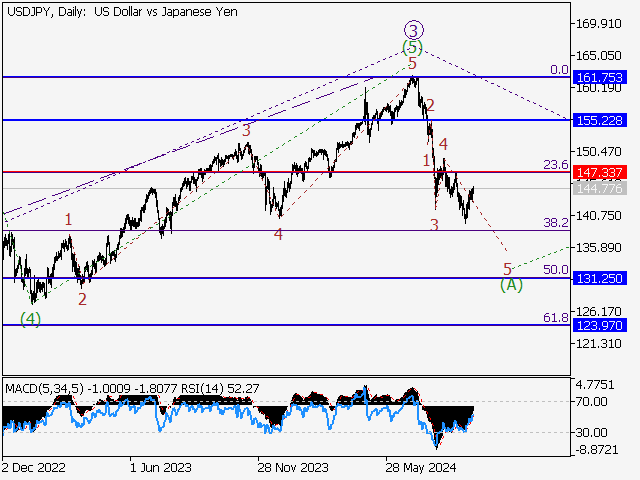Select the 123.970 blue price label
The height and width of the screenshot is (480, 640).
click(x=600, y=325)
